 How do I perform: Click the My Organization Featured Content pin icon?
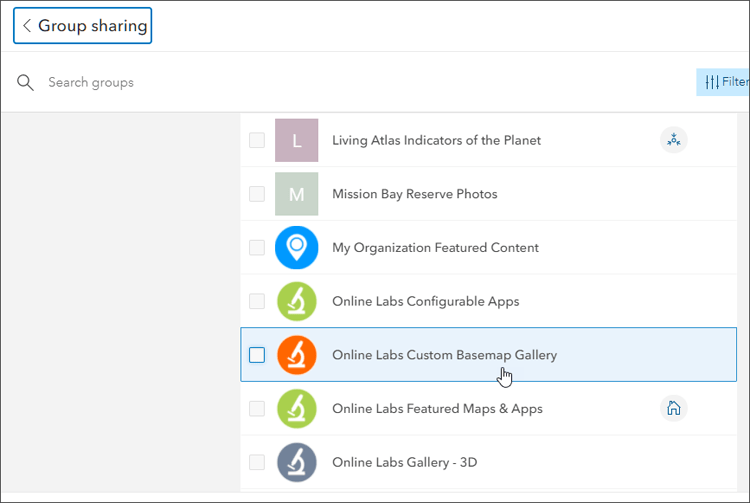pos(296,248)
